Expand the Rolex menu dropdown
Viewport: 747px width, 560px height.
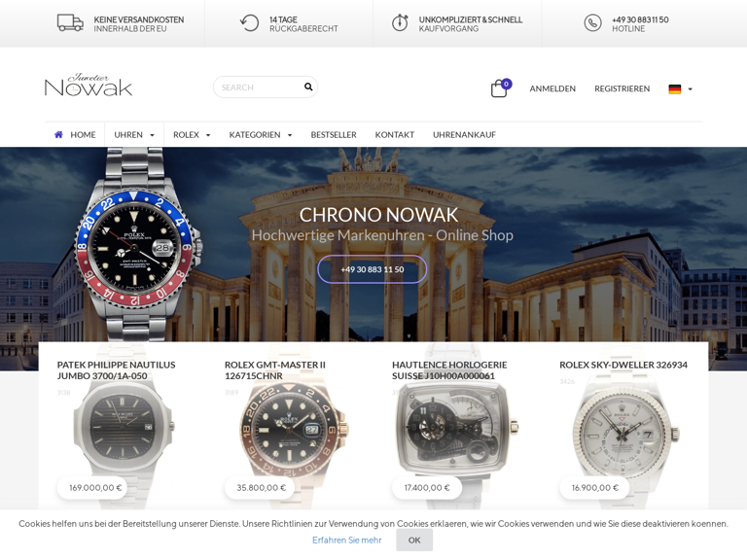pyautogui.click(x=192, y=135)
